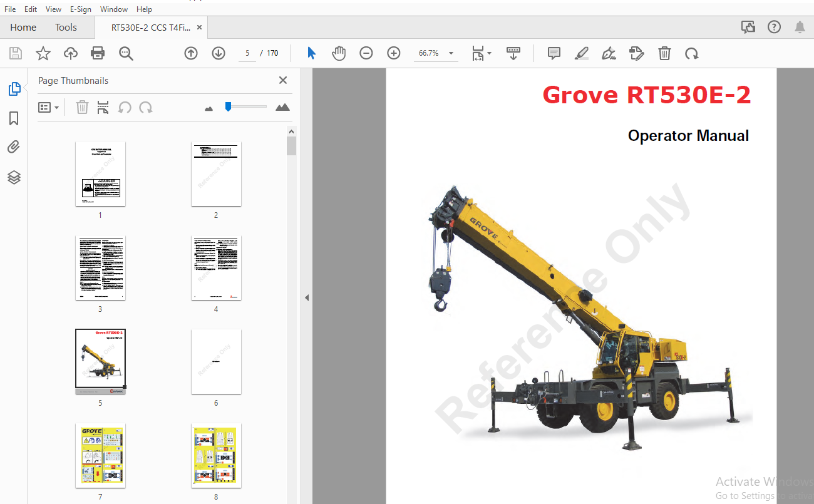
Task: Select the highlight text pen tool
Action: (x=582, y=53)
